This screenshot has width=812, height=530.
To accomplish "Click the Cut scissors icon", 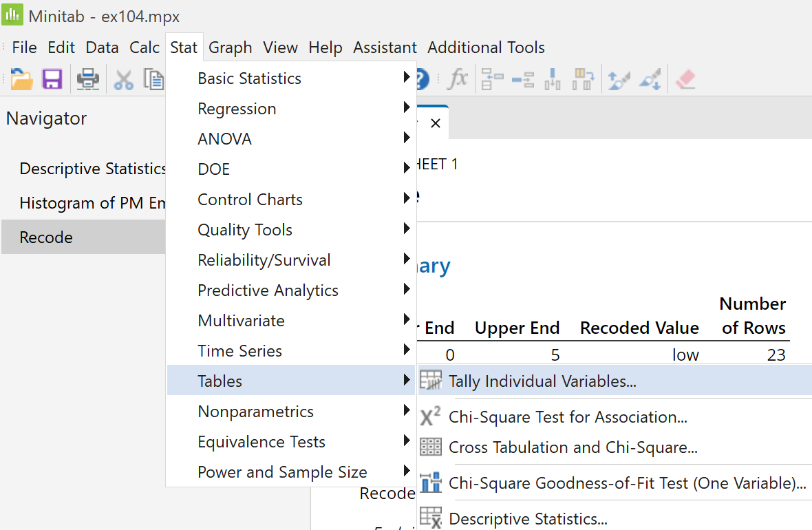I will 124,80.
